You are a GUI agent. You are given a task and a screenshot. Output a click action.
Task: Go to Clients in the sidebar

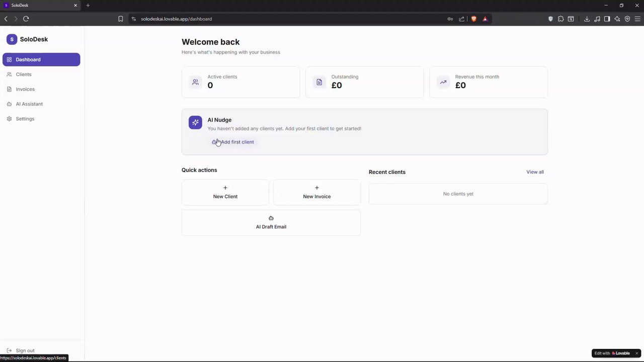point(41,74)
